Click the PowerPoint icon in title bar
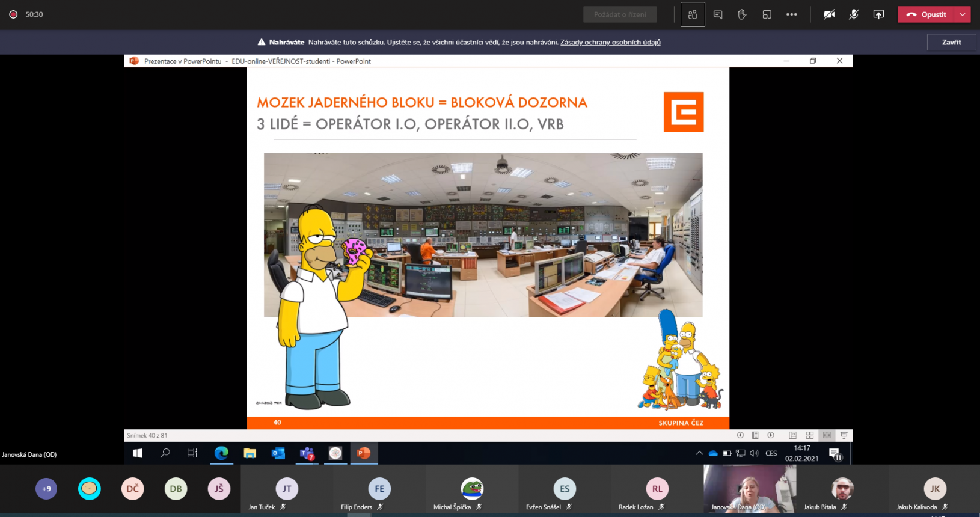 coord(133,61)
